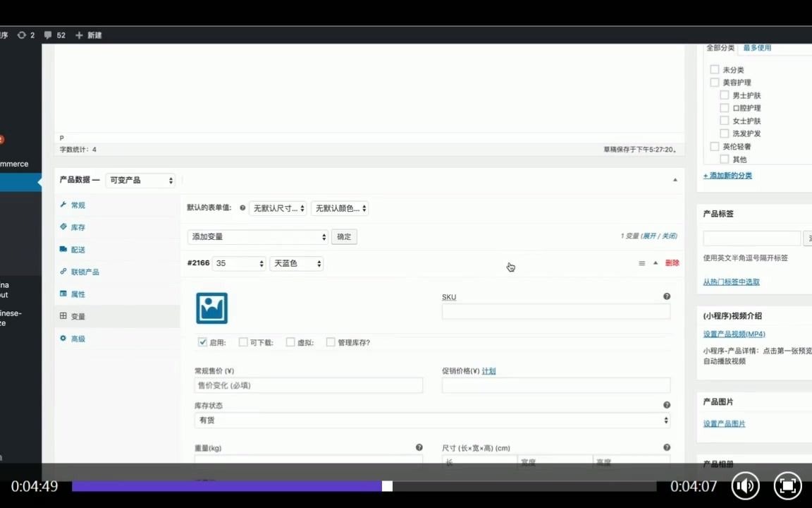Open the 库存状态 dropdown showing 有货
The image size is (812, 508).
432,420
